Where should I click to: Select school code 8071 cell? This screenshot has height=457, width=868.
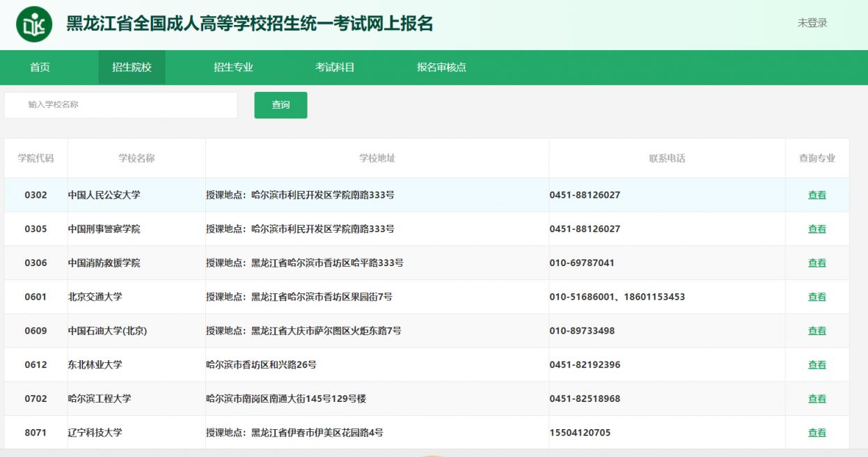(x=35, y=433)
